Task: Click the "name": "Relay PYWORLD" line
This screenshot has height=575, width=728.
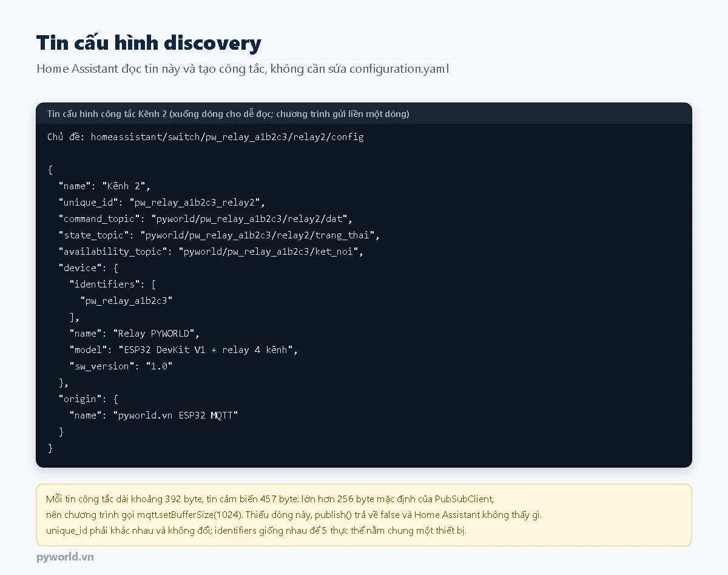Action: pyautogui.click(x=134, y=334)
